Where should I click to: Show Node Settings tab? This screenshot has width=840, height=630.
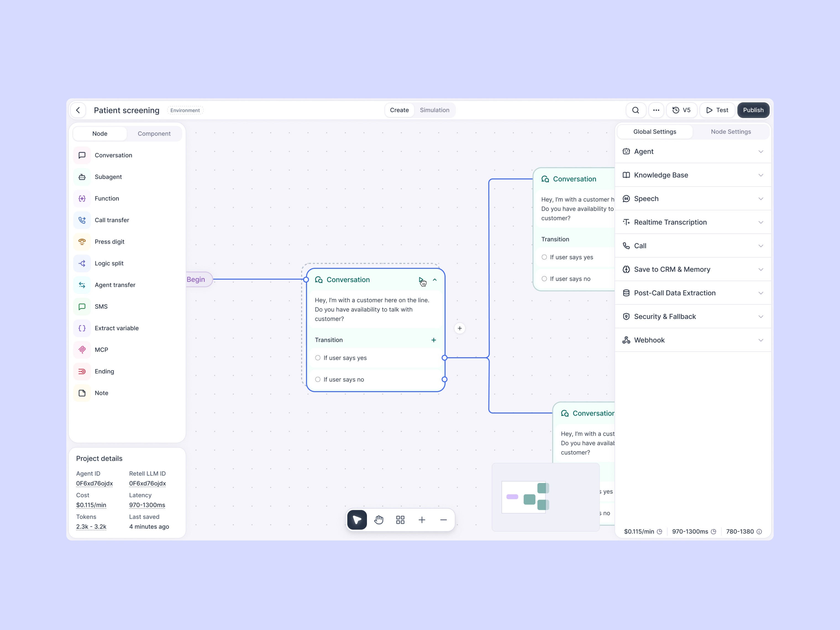pyautogui.click(x=731, y=132)
